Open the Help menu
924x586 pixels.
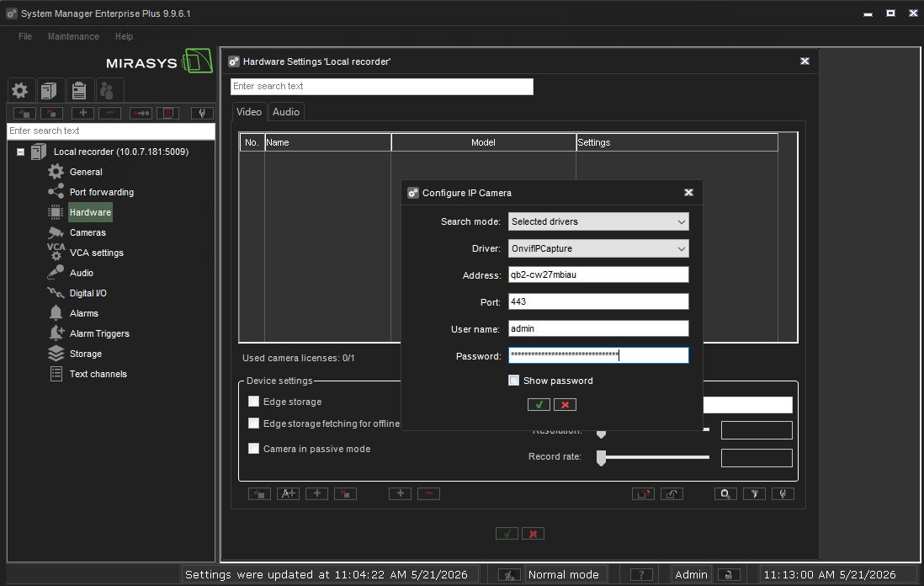pyautogui.click(x=124, y=36)
